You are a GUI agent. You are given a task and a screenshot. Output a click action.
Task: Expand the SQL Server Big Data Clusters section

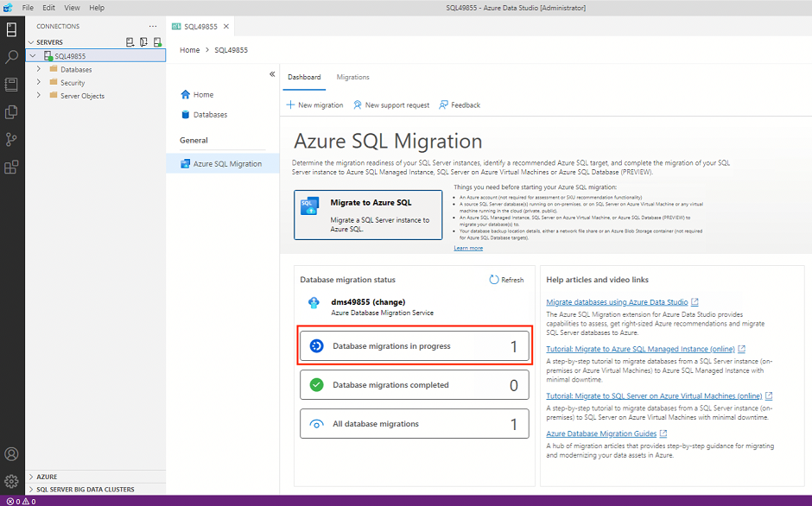tap(85, 489)
